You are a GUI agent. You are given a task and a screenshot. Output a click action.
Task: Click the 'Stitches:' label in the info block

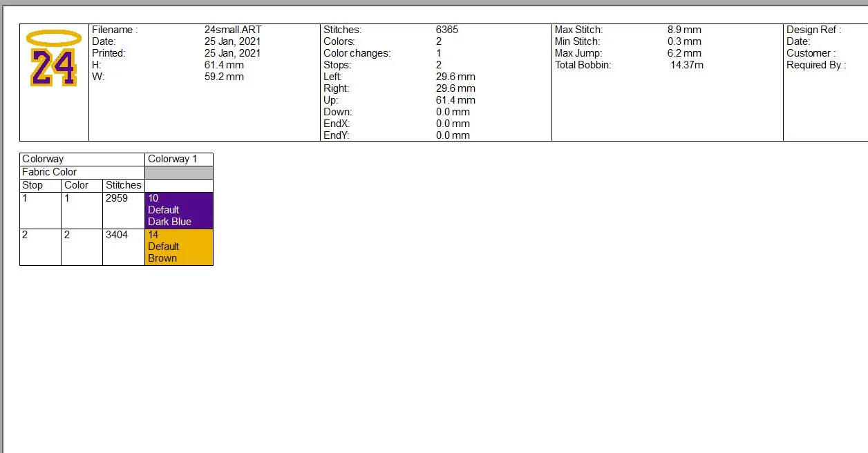342,30
